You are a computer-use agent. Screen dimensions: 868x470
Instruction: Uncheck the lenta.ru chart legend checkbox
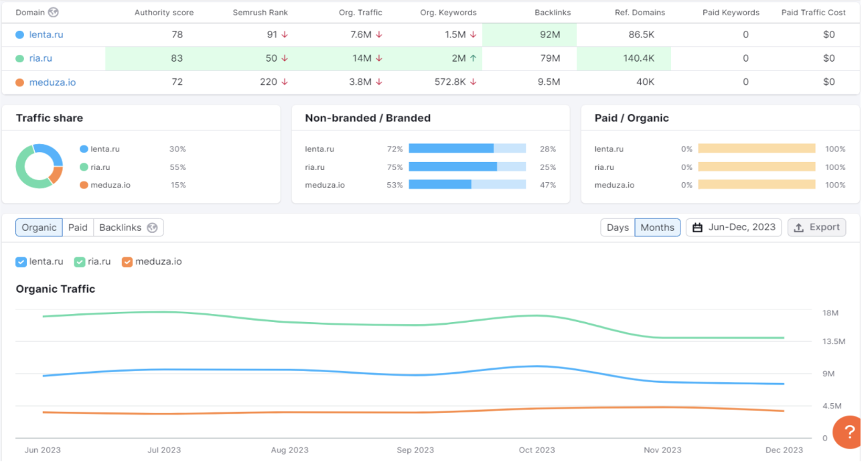tap(21, 262)
